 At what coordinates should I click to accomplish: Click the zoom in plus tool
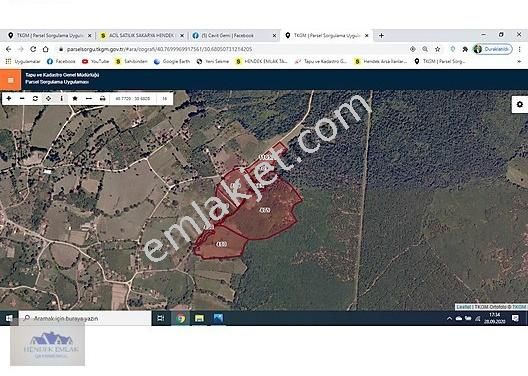pyautogui.click(x=9, y=98)
